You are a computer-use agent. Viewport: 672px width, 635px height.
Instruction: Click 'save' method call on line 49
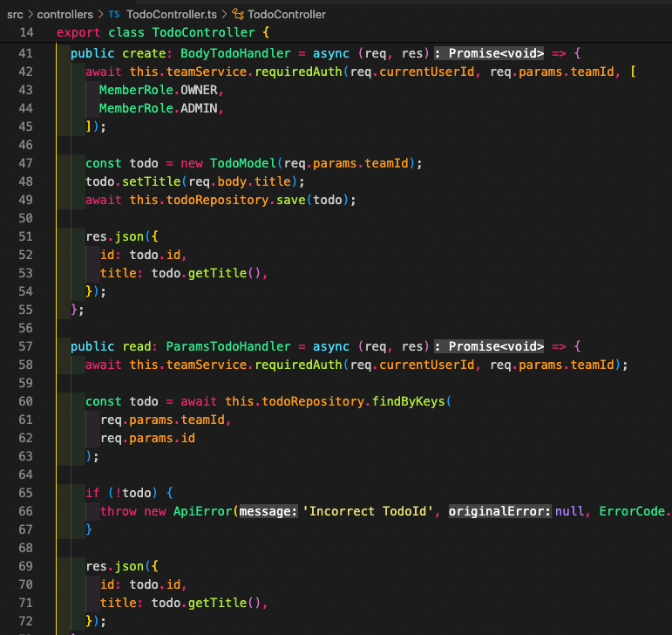[x=290, y=200]
